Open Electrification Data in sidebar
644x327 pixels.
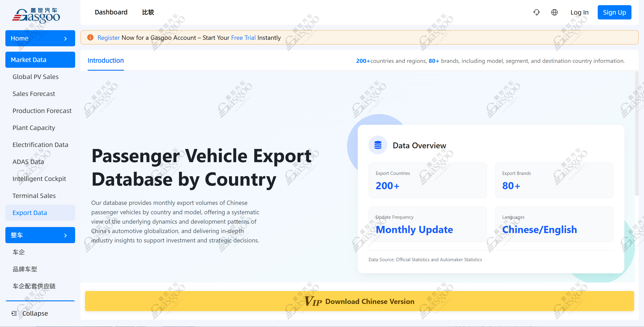(40, 145)
